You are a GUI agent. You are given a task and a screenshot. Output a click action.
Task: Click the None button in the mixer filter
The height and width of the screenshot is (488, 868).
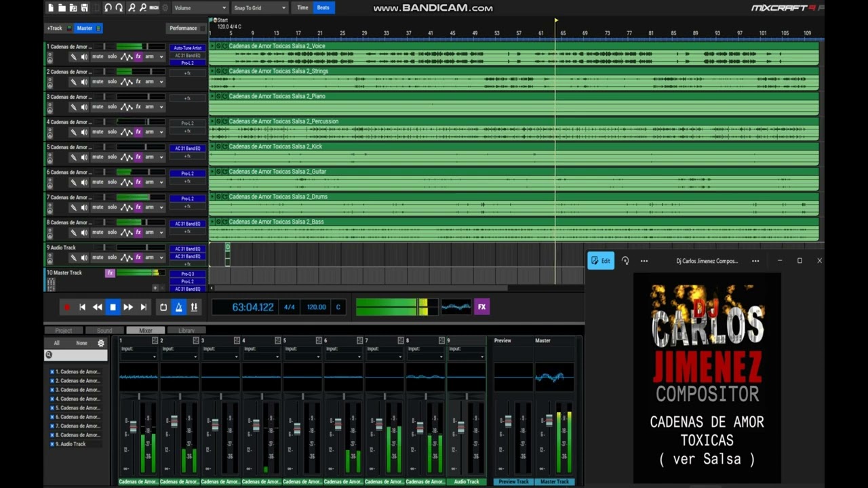click(x=81, y=343)
